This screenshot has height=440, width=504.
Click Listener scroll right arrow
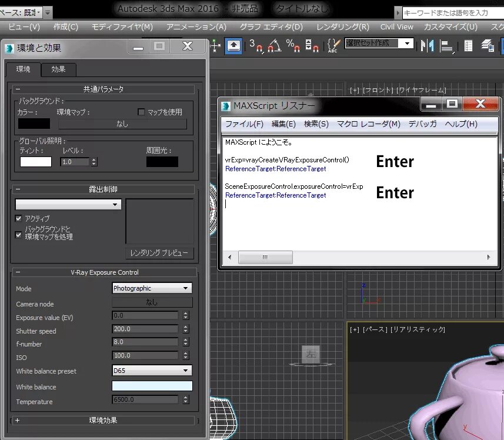[489, 257]
